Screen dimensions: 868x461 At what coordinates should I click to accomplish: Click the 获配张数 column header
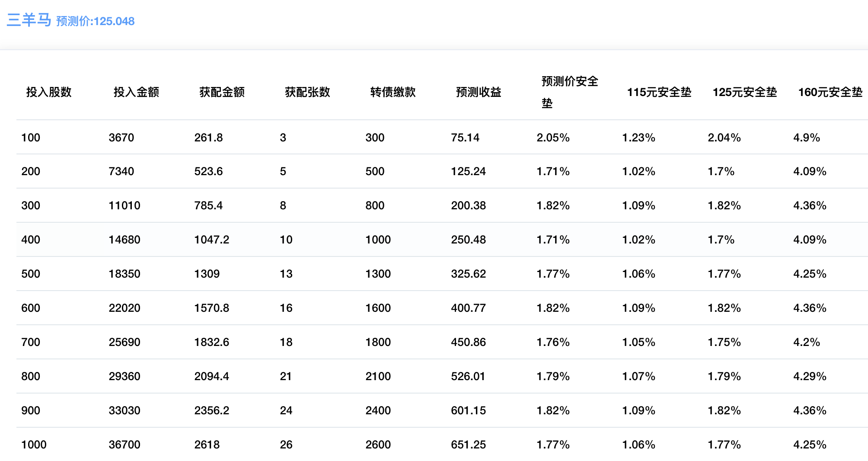click(307, 92)
